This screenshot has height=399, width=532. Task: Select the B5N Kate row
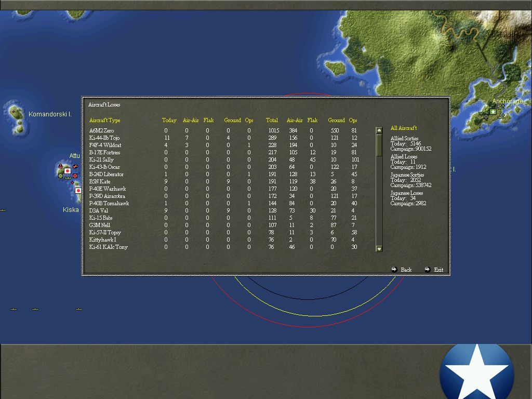point(224,181)
